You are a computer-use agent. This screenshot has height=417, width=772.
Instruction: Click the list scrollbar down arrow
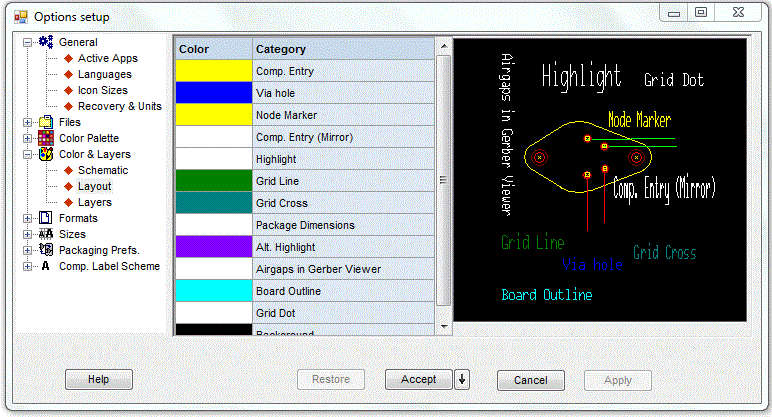pos(444,327)
